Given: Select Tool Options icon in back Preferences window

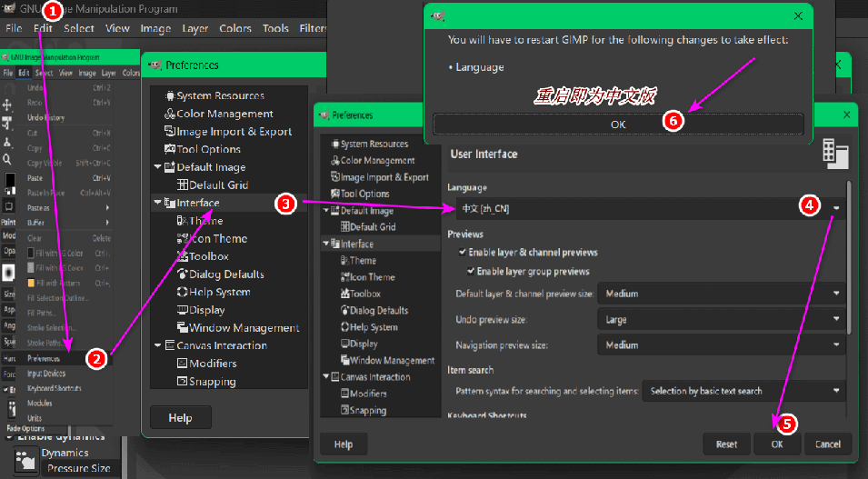Looking at the screenshot, I should pyautogui.click(x=170, y=149).
